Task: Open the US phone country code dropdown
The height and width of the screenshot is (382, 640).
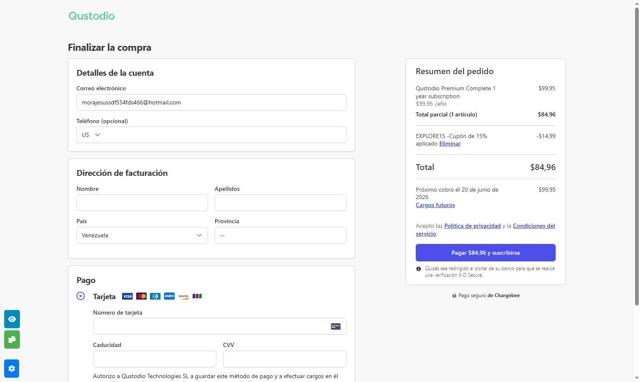Action: (x=91, y=135)
